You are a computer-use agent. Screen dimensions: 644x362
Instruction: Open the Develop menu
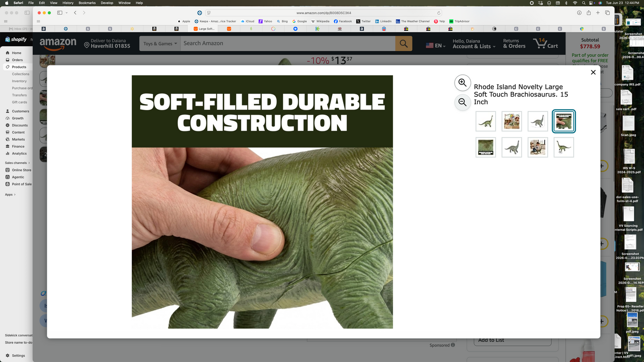107,3
